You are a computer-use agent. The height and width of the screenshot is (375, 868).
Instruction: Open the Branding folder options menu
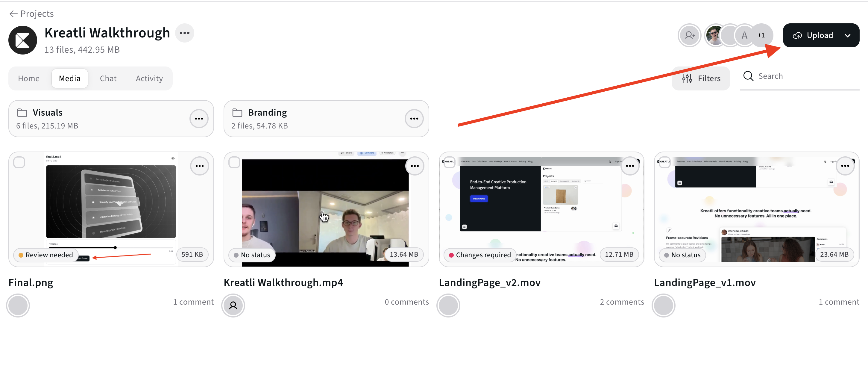(x=414, y=119)
